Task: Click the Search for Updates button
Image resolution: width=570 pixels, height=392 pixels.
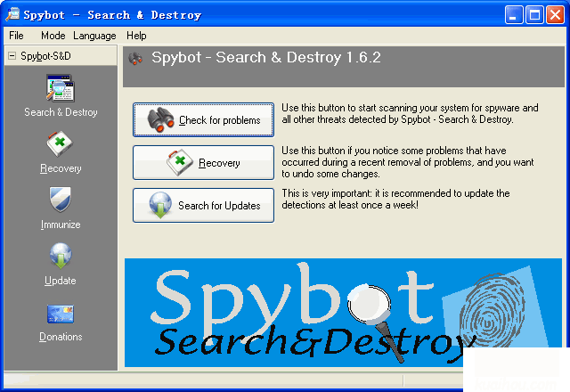Action: tap(203, 205)
